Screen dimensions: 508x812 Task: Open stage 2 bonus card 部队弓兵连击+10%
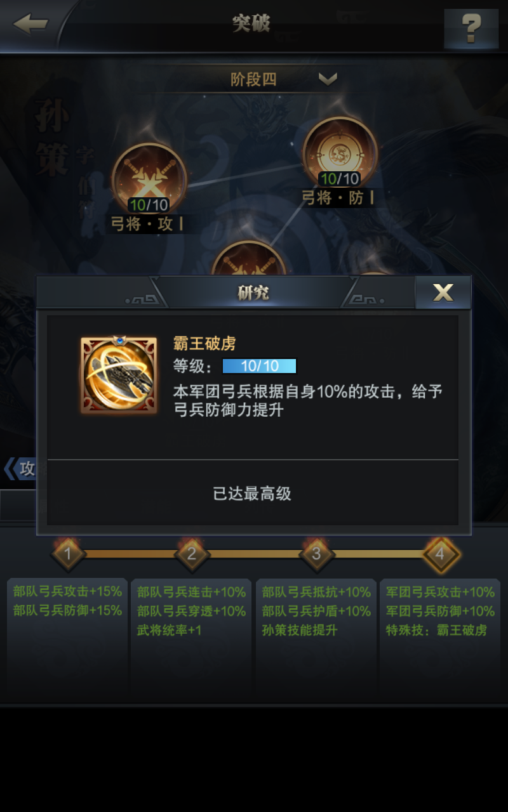(191, 639)
